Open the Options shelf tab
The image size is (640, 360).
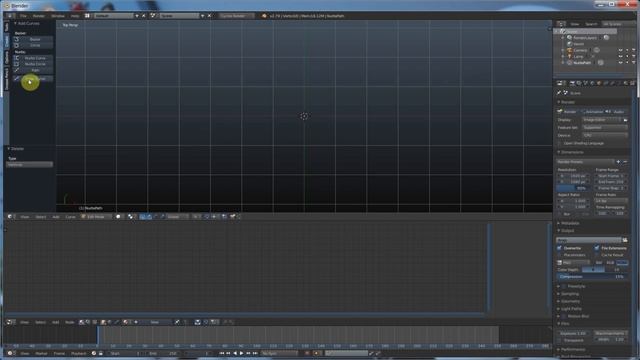(x=6, y=57)
